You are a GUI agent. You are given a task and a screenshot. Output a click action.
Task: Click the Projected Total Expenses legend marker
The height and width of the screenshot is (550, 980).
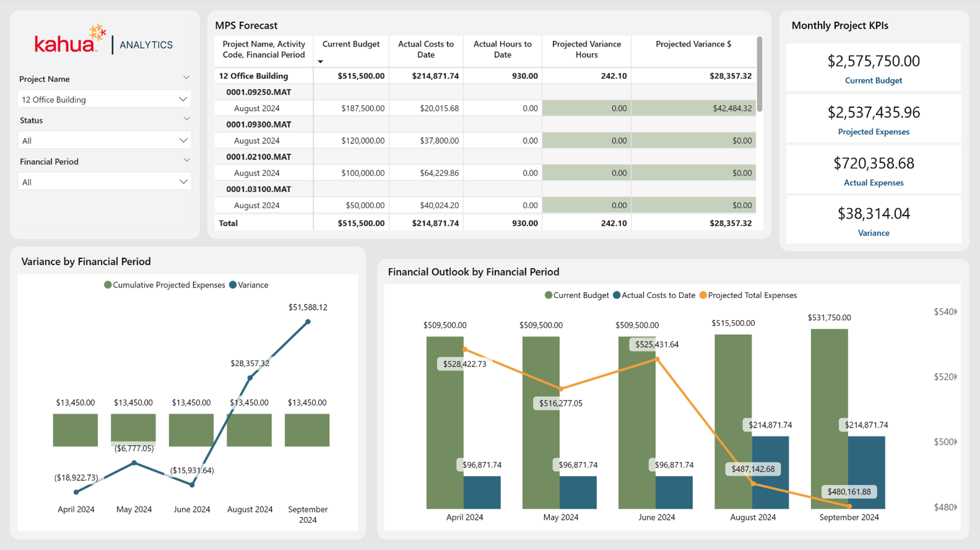pyautogui.click(x=703, y=295)
